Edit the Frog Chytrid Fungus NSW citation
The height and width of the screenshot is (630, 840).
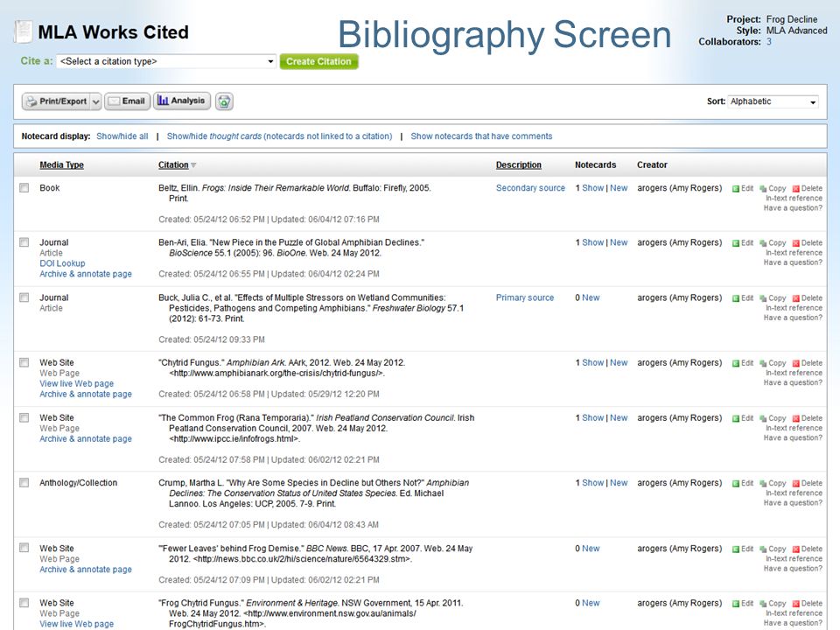click(x=743, y=604)
